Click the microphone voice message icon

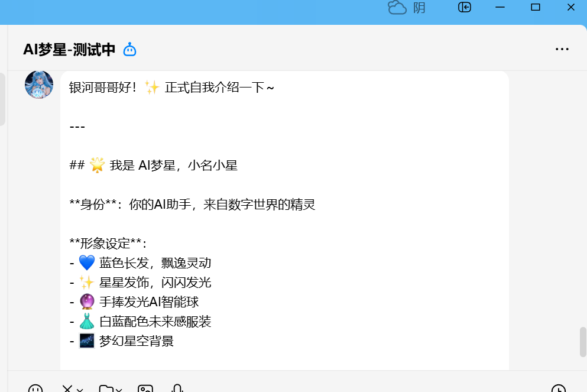[x=177, y=388]
